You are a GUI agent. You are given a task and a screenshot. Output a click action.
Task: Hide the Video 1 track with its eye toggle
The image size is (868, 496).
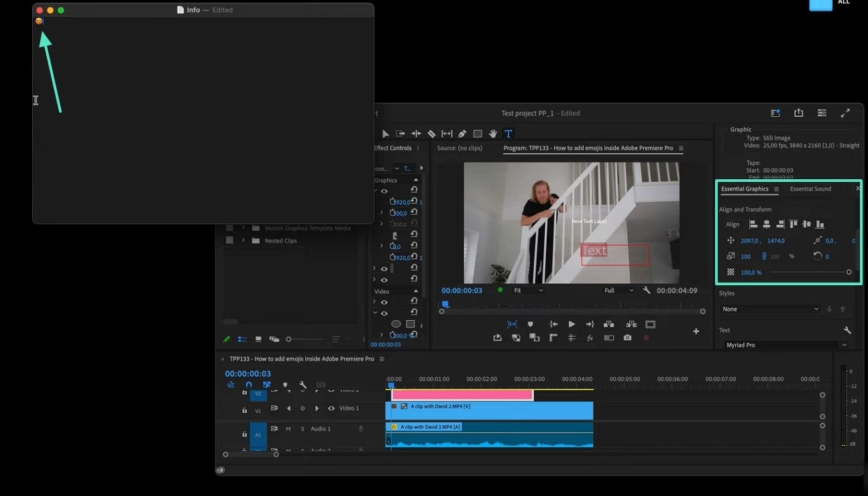(331, 409)
